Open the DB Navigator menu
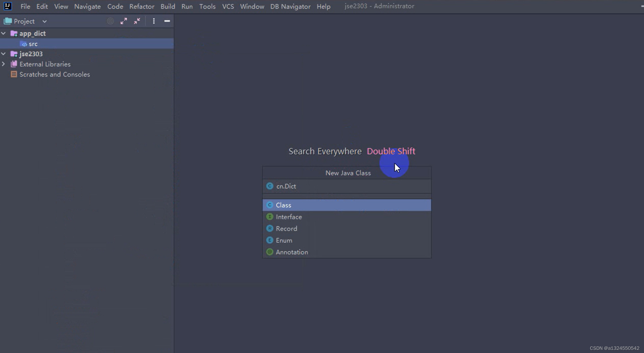The image size is (644, 353). click(290, 6)
